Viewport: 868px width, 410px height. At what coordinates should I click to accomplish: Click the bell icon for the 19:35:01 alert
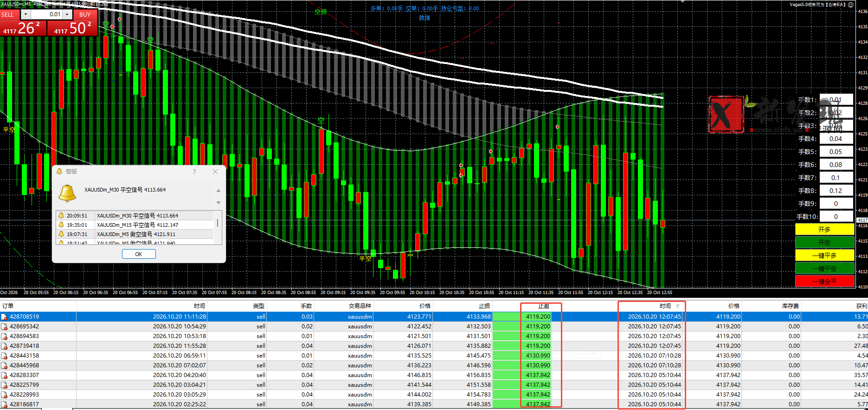coord(61,225)
